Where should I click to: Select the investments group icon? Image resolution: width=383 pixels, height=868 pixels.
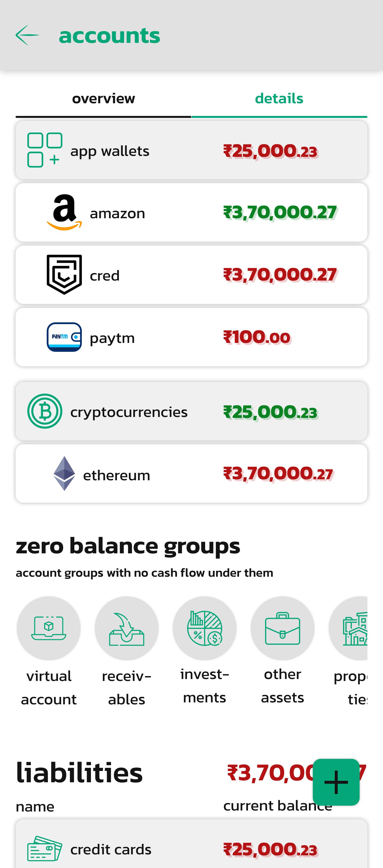point(205,628)
